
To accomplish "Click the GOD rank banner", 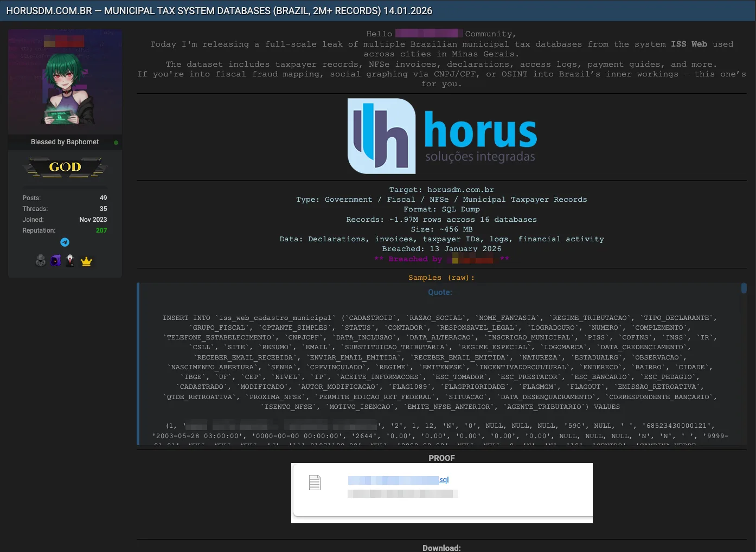I will [65, 168].
